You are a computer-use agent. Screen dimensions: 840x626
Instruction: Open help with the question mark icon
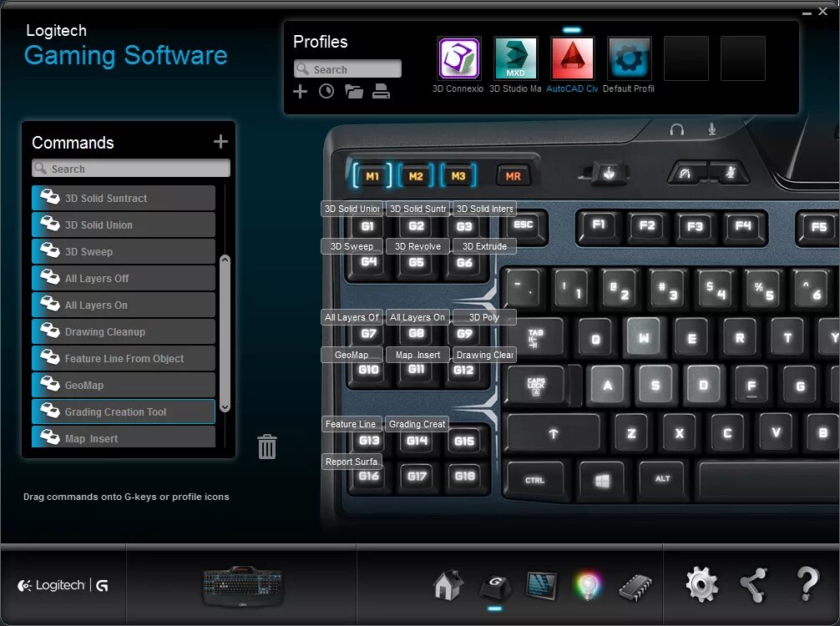click(807, 583)
